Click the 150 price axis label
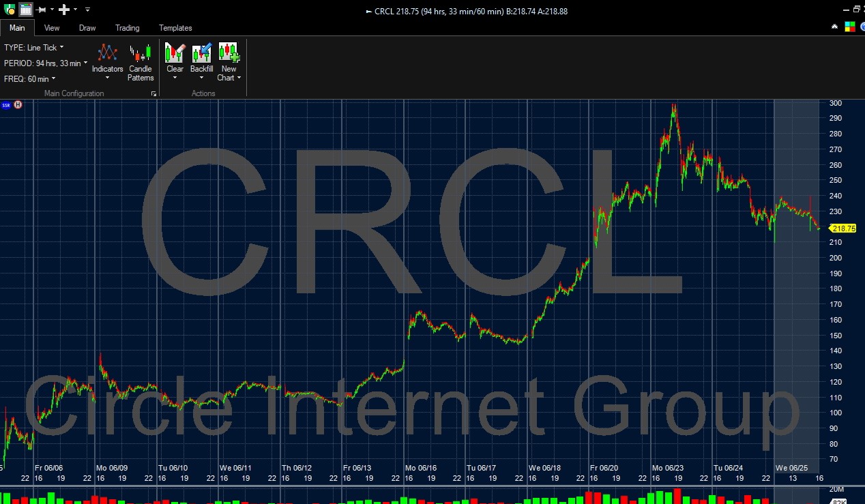This screenshot has width=865, height=504. (x=836, y=336)
